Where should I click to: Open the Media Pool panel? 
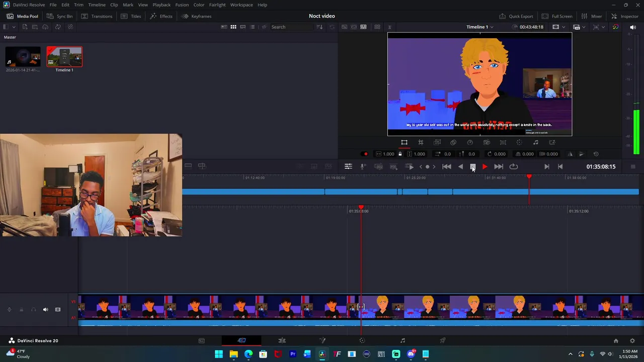[22, 16]
